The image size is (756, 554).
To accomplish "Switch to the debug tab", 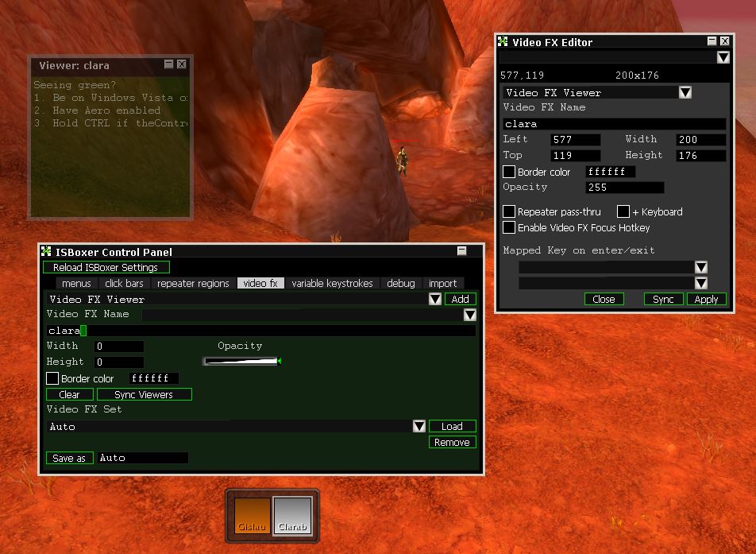I will pyautogui.click(x=401, y=283).
